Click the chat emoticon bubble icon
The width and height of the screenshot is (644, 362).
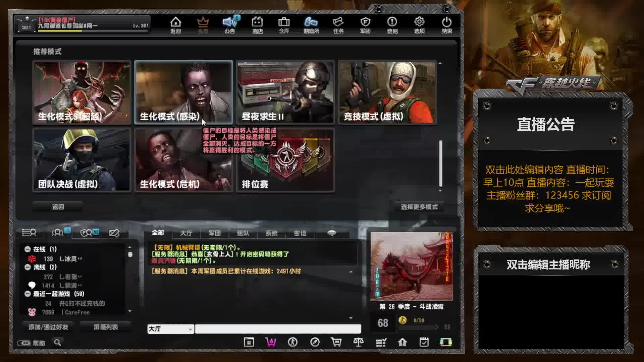(332, 233)
